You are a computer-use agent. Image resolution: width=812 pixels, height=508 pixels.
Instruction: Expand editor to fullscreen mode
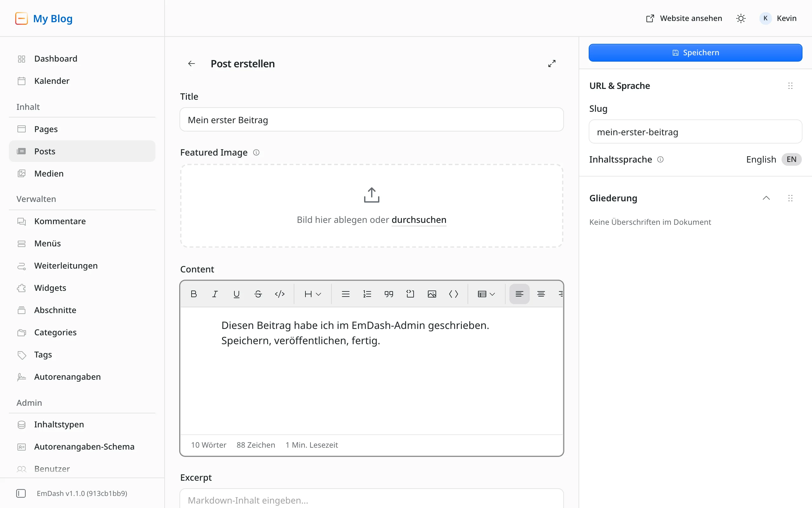pyautogui.click(x=552, y=63)
